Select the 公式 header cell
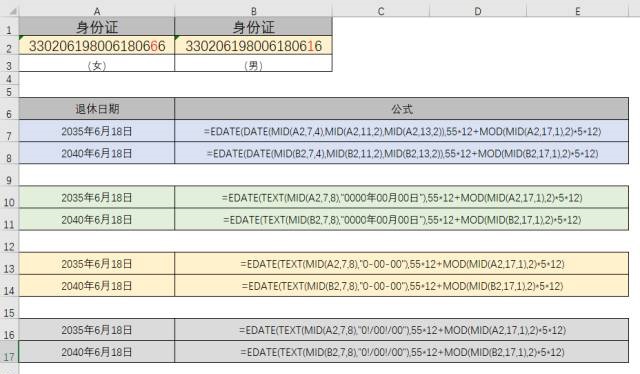This screenshot has width=640, height=374. click(x=402, y=109)
